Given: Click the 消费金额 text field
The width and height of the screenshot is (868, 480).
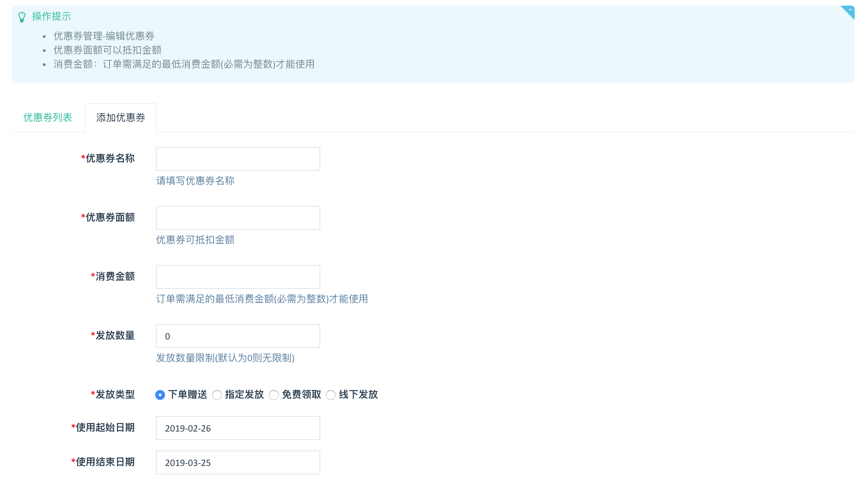Looking at the screenshot, I should (238, 277).
